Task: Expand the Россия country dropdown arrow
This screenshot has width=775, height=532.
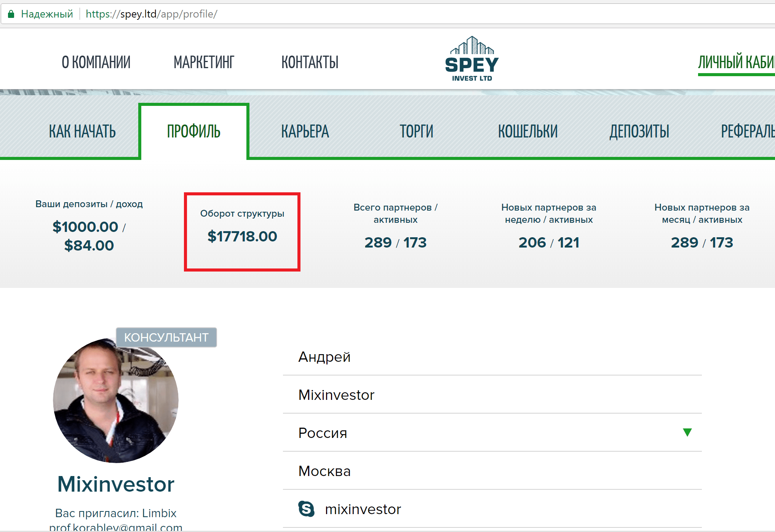Action: pyautogui.click(x=687, y=432)
